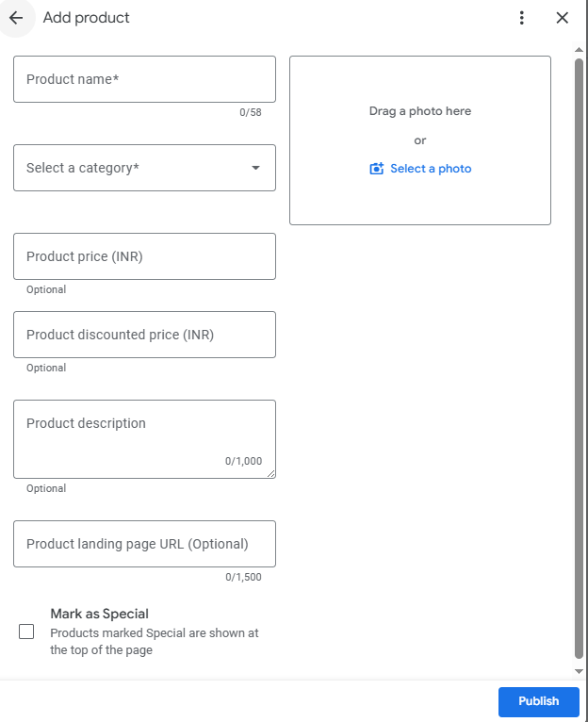This screenshot has width=588, height=722.
Task: Click the Select a photo link
Action: click(x=431, y=169)
